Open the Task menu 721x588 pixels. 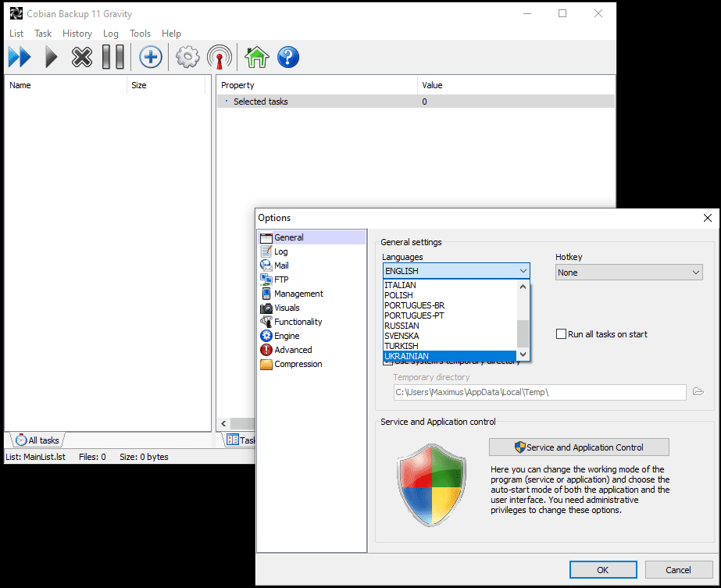[43, 34]
